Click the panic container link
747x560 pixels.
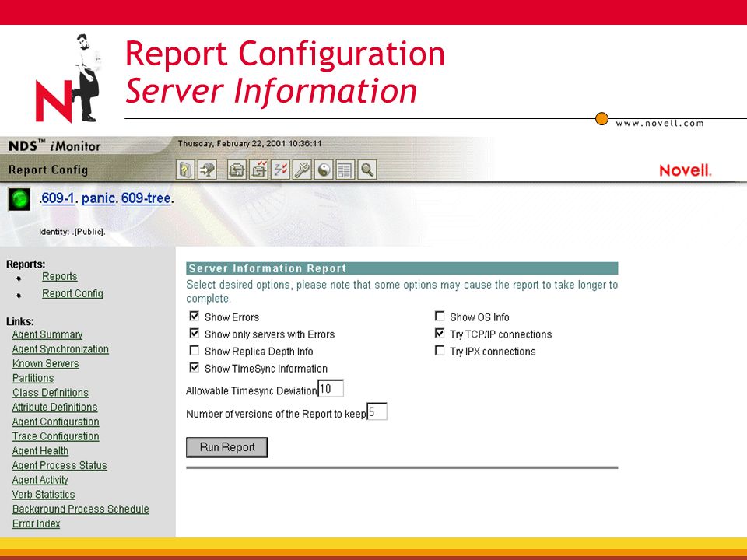pos(99,198)
